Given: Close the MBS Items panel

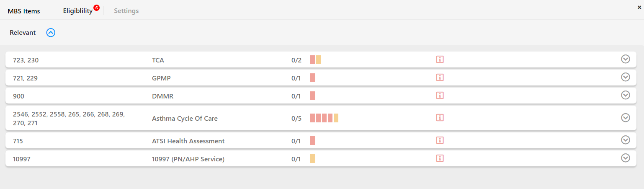Looking at the screenshot, I should [x=639, y=7].
